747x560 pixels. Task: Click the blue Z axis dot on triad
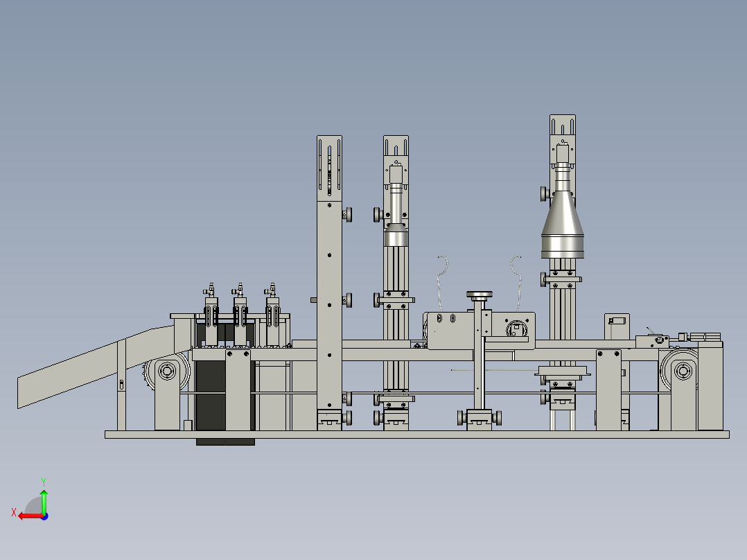click(44, 516)
